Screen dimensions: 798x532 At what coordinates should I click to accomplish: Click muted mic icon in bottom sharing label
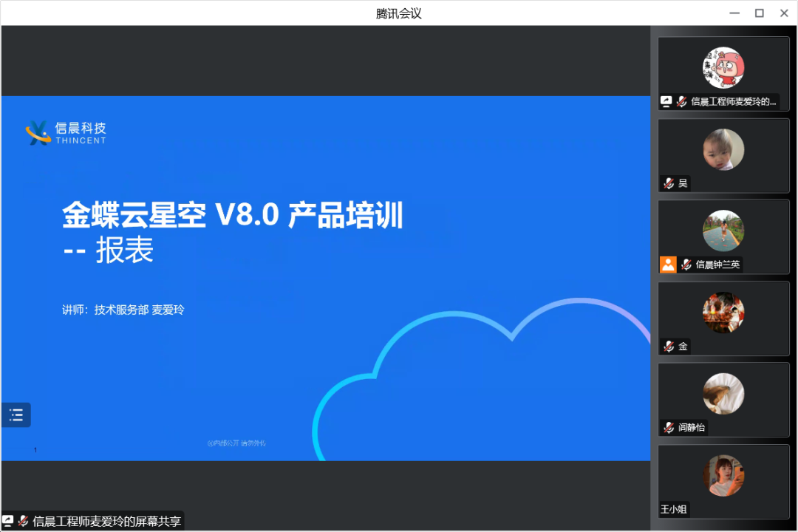(23, 521)
